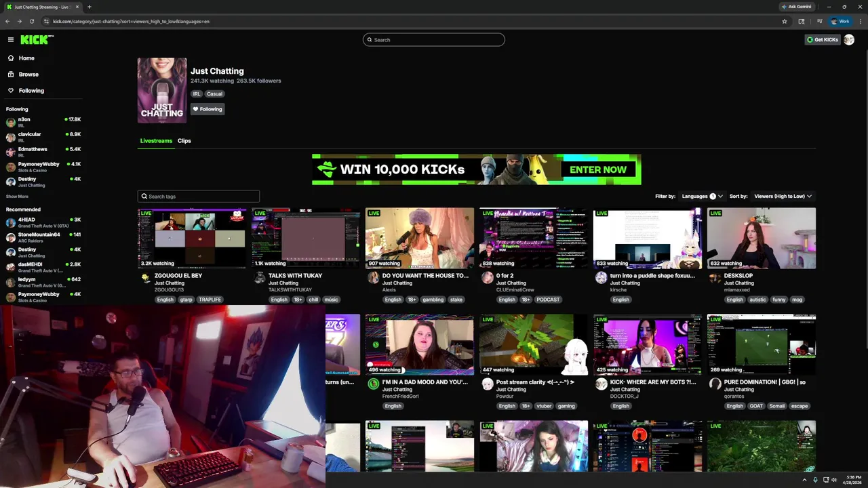
Task: Open FrenchFriedGorl channel name link
Action: click(401, 396)
